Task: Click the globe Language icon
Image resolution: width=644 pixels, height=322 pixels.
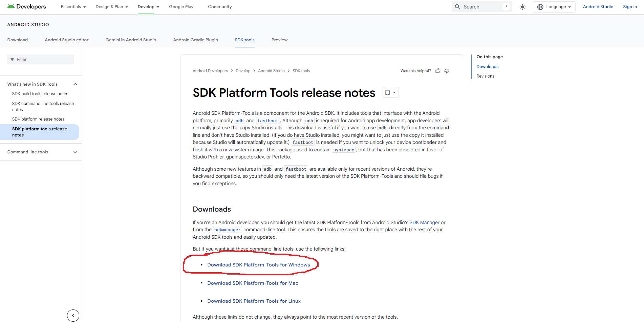Action: coord(540,7)
